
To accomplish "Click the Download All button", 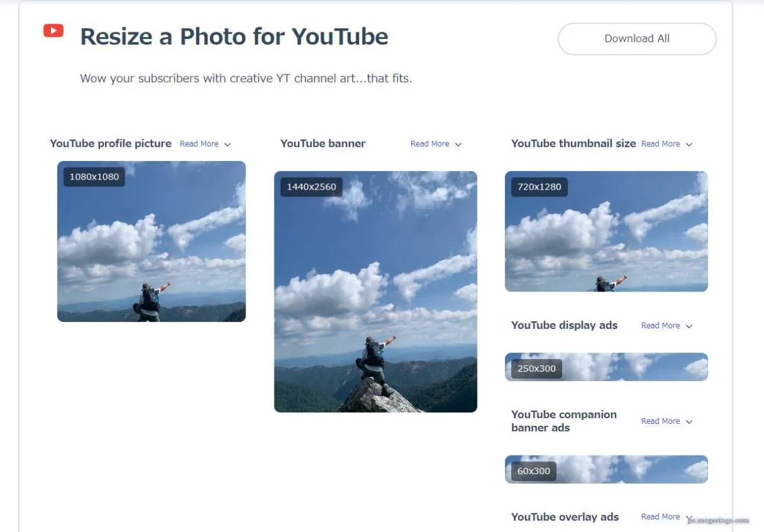I will tap(637, 39).
